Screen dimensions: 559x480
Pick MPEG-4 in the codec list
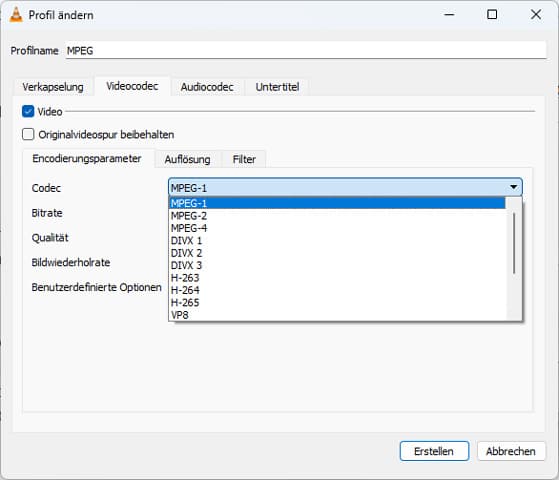coord(337,228)
